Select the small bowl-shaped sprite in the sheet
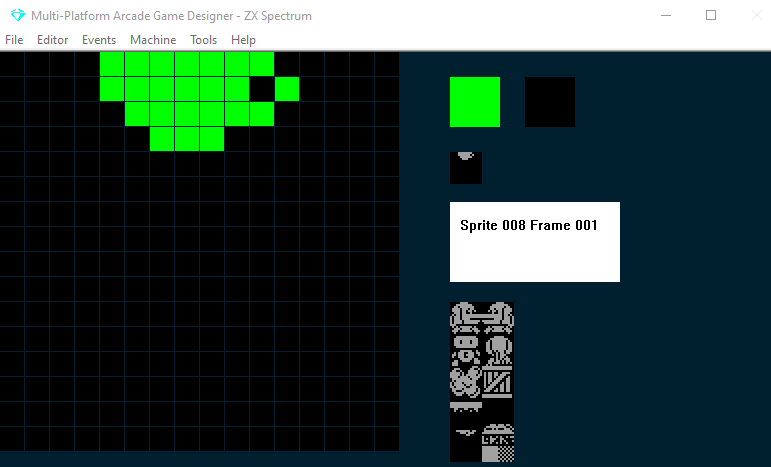 tap(466, 433)
